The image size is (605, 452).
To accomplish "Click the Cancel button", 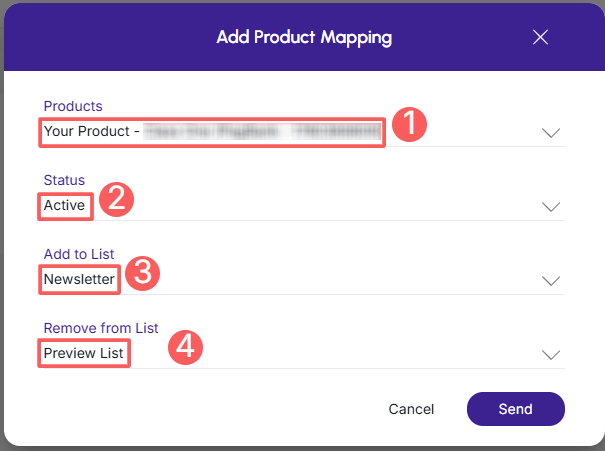I will tap(411, 409).
